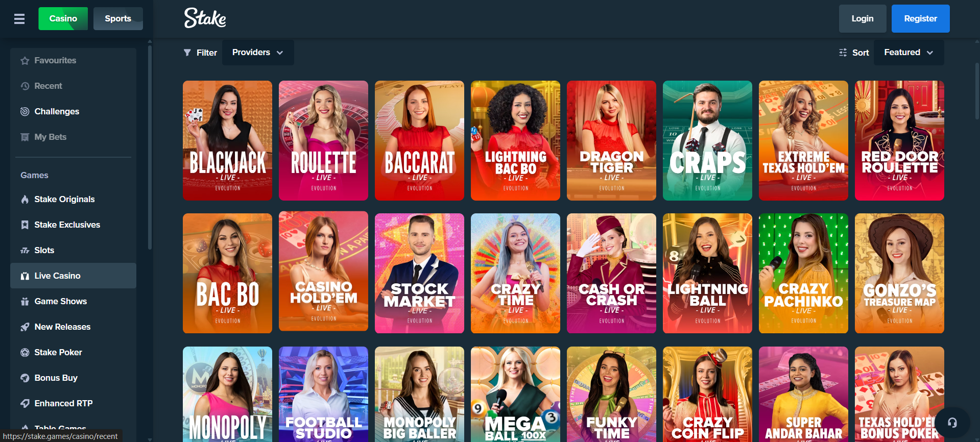
Task: Open the hamburger menu icon
Action: 19,19
